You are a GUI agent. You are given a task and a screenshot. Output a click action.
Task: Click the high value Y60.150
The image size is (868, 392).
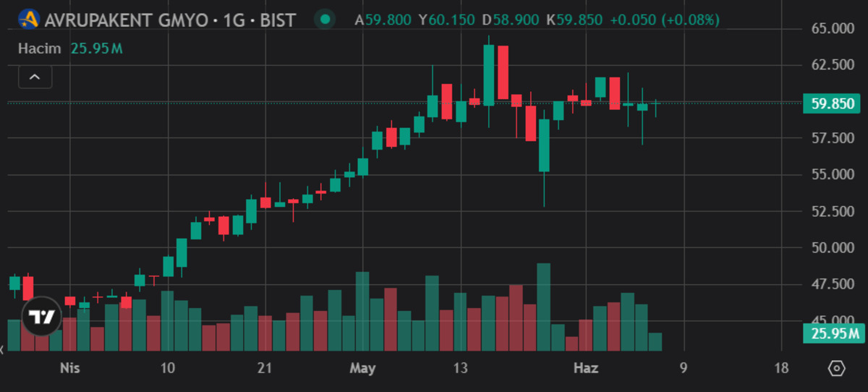(x=448, y=20)
